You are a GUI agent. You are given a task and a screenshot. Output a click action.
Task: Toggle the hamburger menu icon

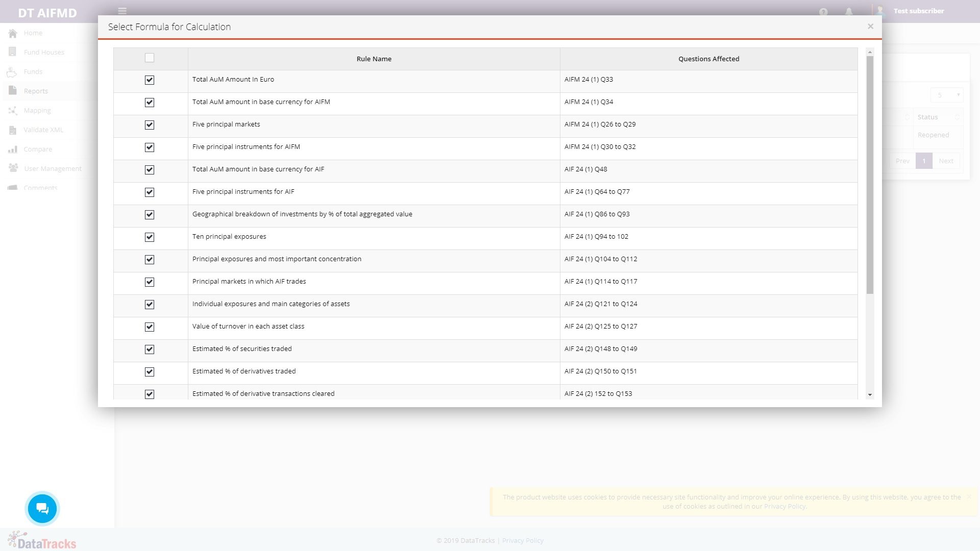(122, 11)
